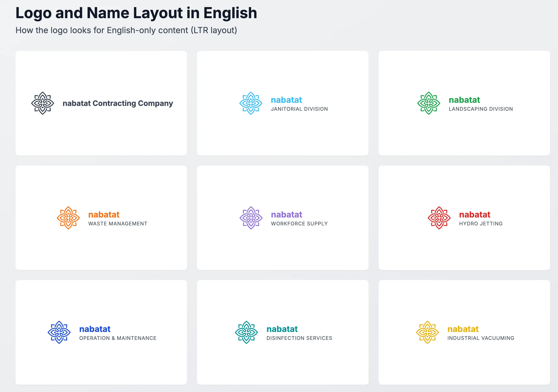The height and width of the screenshot is (392, 558).
Task: Click the 'LANDSCAPING DIVISION' label
Action: coord(481,109)
